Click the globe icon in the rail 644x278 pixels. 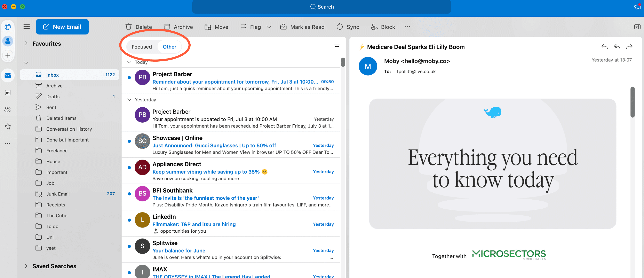coord(8,27)
